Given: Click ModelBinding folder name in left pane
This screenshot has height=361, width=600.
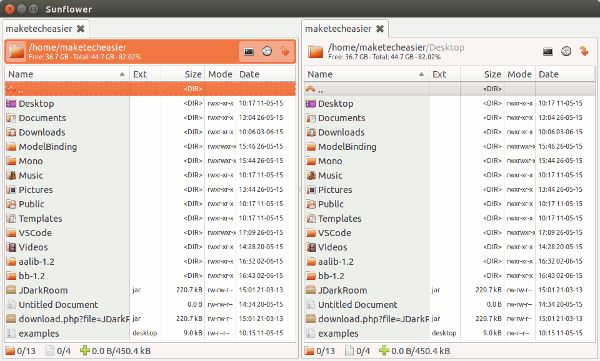Looking at the screenshot, I should (48, 147).
